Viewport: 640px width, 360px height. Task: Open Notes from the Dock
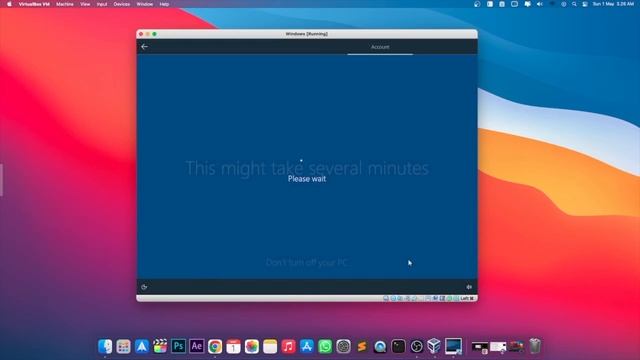point(270,346)
